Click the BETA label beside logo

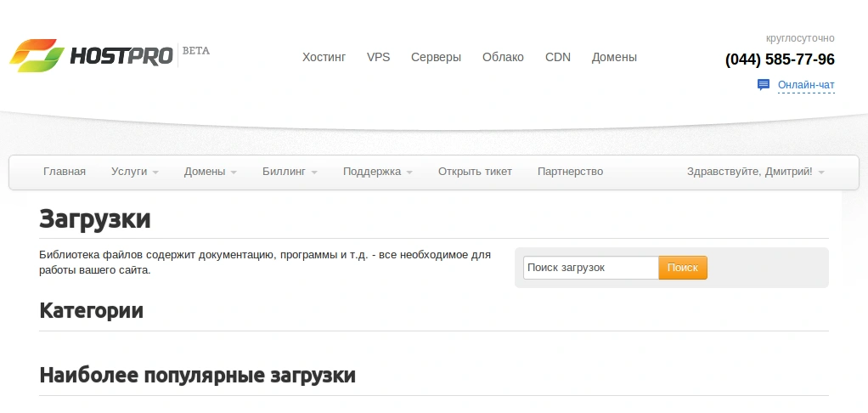tap(195, 50)
